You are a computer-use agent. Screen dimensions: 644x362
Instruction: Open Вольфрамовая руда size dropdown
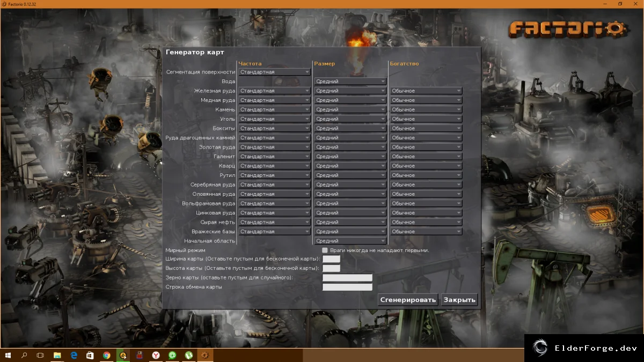(x=350, y=203)
